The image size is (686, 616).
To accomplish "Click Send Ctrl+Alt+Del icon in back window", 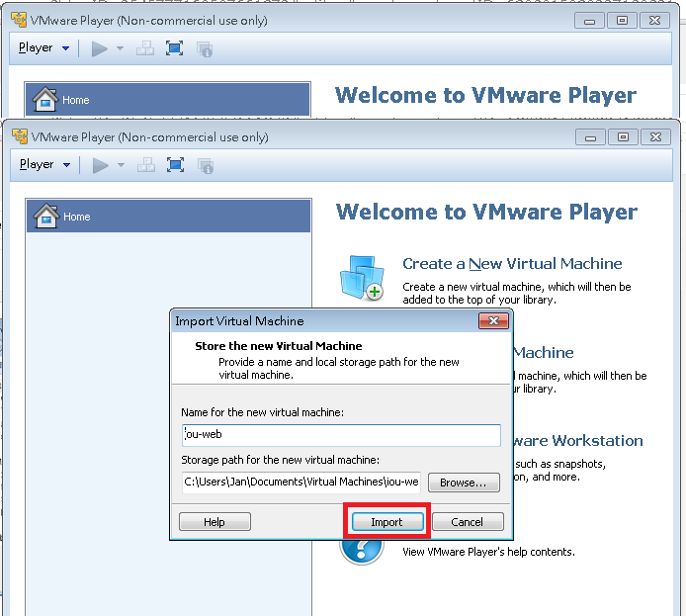I will click(x=145, y=48).
